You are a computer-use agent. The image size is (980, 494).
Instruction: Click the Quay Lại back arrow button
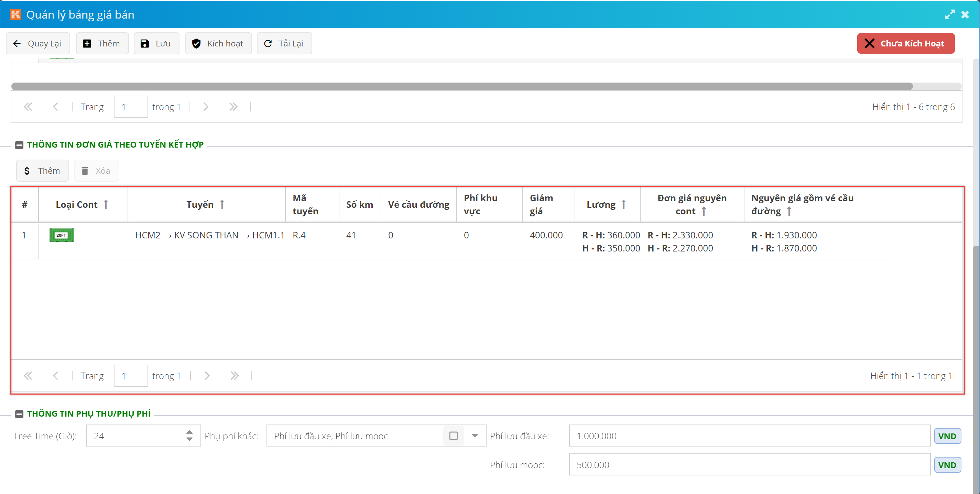(x=38, y=43)
